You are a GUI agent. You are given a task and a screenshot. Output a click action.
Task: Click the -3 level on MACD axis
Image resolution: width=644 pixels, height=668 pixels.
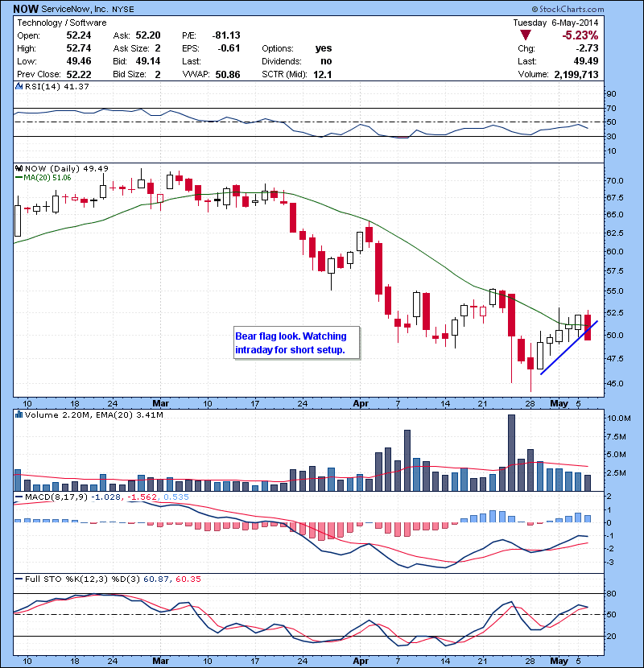(610, 563)
